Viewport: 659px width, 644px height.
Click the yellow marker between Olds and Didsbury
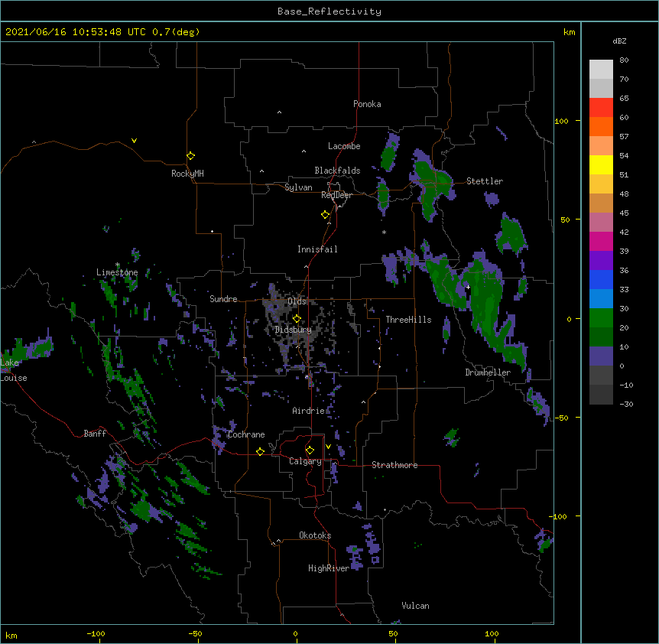tap(297, 318)
